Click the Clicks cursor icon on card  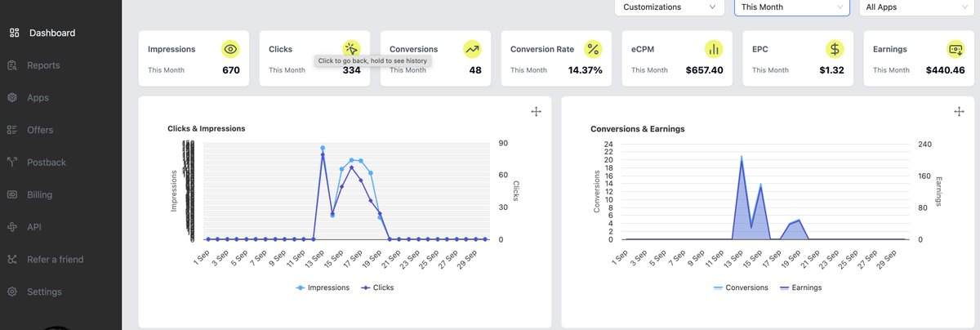(x=351, y=49)
